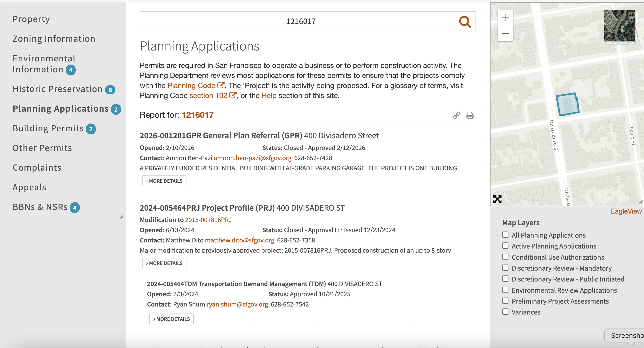Image resolution: width=644 pixels, height=348 pixels.
Task: Enable All Planning Applications map layer
Action: 505,235
